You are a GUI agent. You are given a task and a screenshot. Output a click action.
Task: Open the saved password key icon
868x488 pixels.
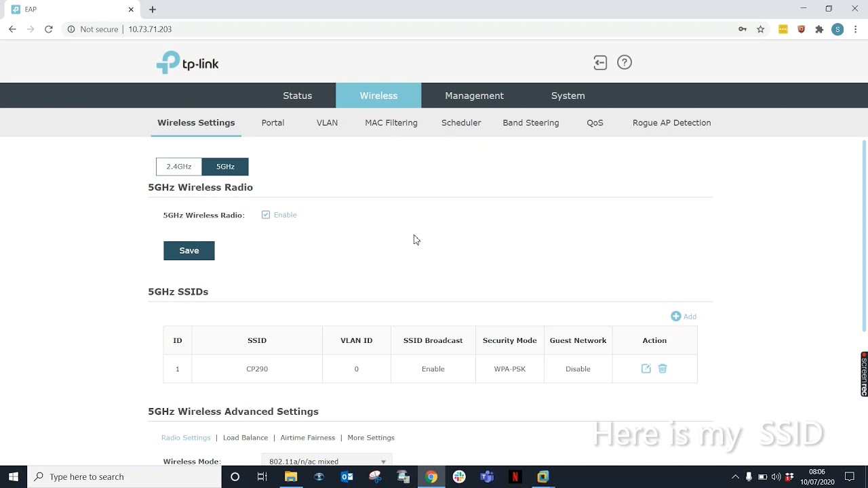tap(743, 29)
